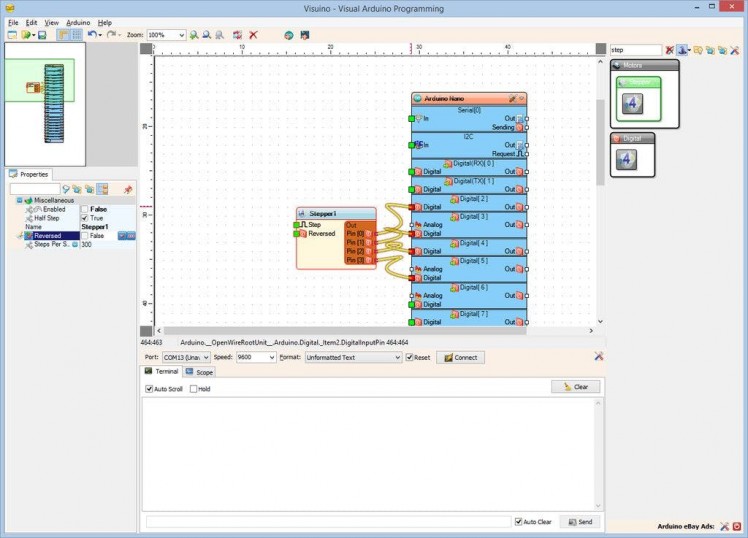The image size is (748, 538).
Task: Click the Save project toolbar icon
Action: (x=42, y=35)
